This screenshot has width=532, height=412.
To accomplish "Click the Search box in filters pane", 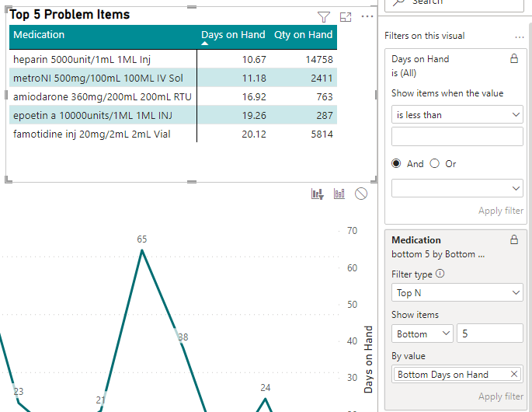I will [454, 3].
